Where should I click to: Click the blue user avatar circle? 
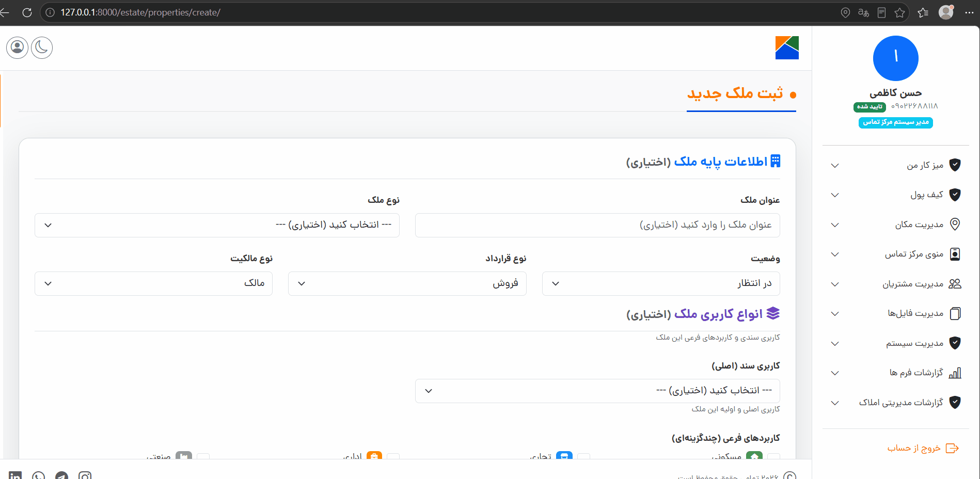[x=895, y=58]
